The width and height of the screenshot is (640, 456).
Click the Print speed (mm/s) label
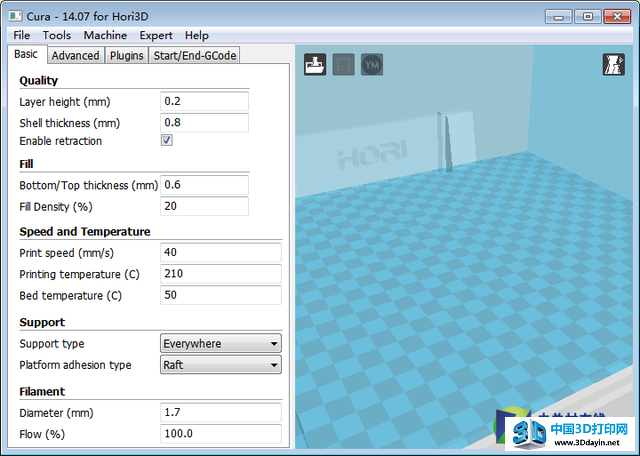[x=67, y=253]
